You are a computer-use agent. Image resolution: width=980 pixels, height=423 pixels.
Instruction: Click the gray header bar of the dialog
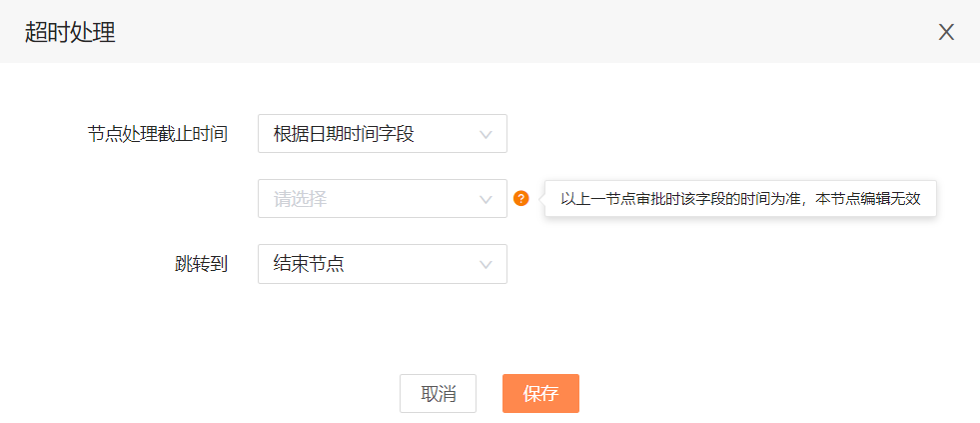coord(490,31)
